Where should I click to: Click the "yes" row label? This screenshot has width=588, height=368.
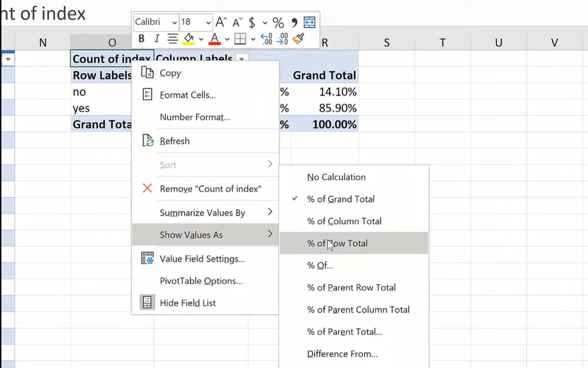click(x=81, y=108)
